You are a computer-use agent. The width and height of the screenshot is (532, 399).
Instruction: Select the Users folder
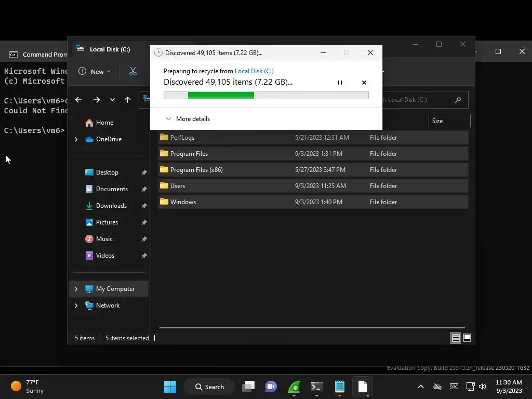coord(313,185)
